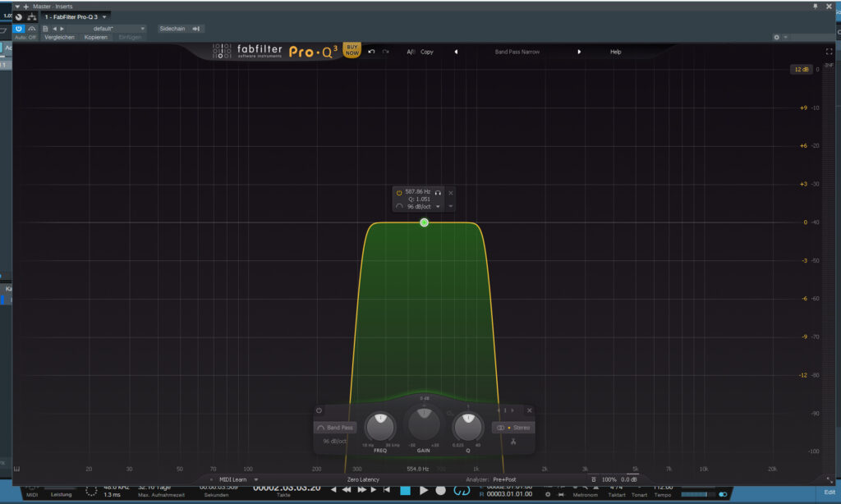This screenshot has width=841, height=504.
Task: Open Band Pass filter shape selector
Action: [335, 428]
